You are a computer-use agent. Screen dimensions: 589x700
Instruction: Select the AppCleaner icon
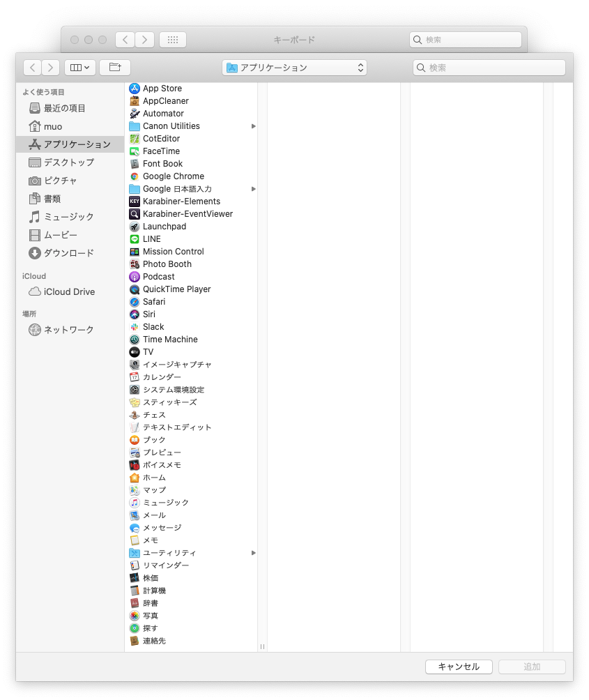(x=135, y=101)
